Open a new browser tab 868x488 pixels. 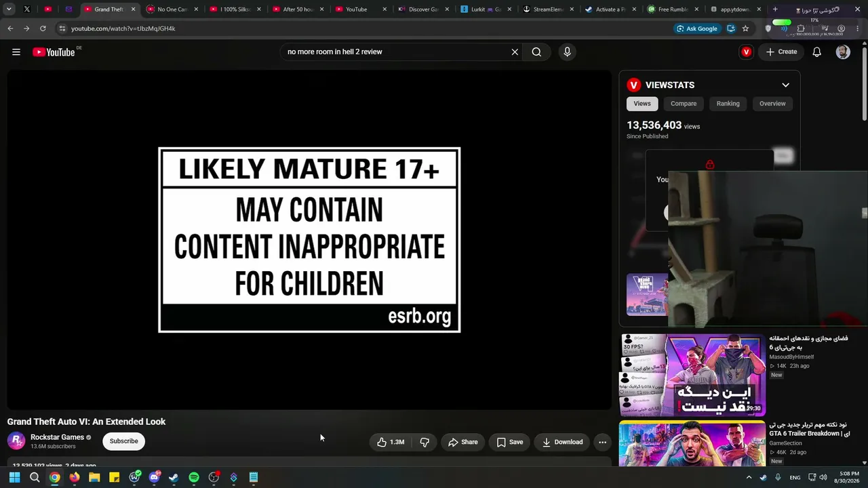coord(775,9)
